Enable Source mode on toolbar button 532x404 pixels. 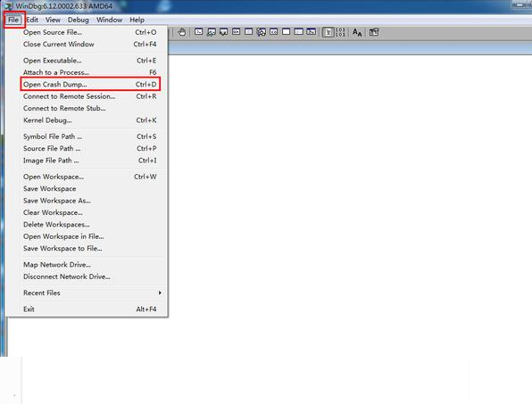328,32
